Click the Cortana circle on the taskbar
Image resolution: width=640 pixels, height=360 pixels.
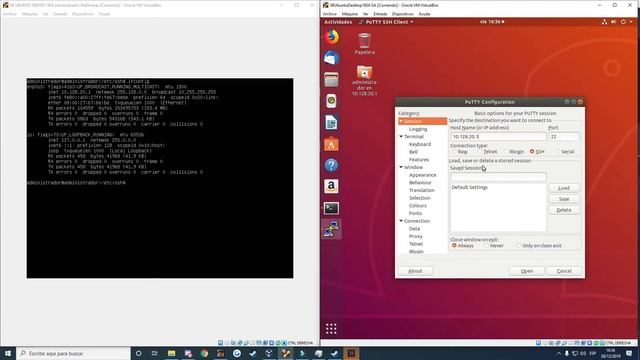[x=138, y=353]
